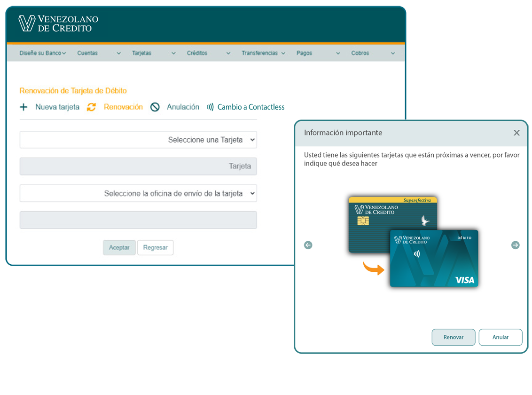532x395 pixels.
Task: Go to next card with right arrow
Action: pos(516,245)
